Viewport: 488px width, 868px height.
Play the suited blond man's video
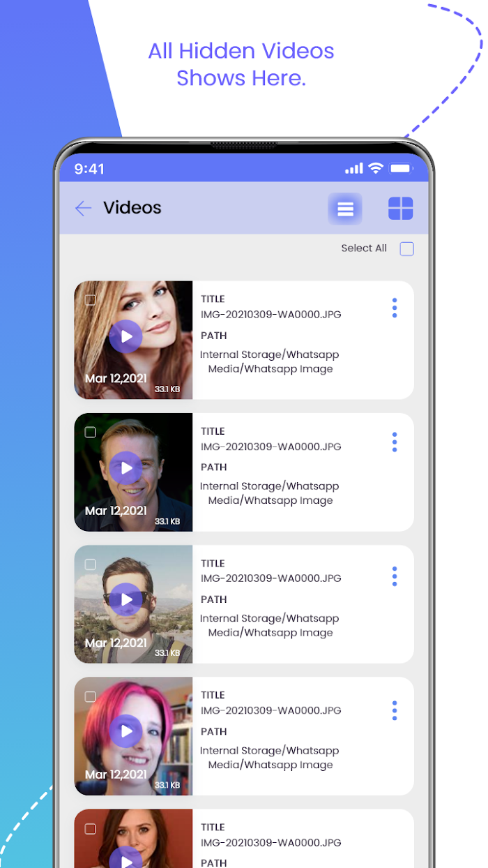(x=126, y=468)
